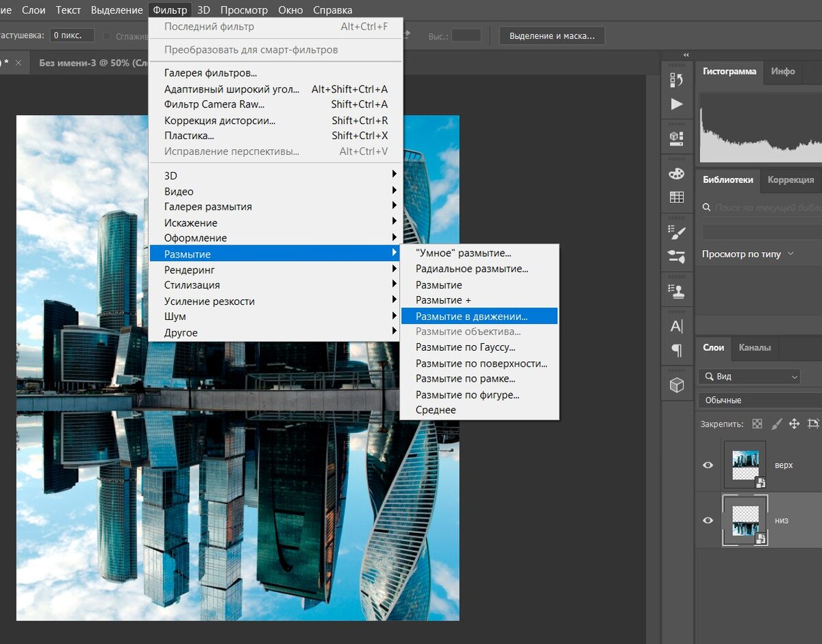Click the Растушевка feather input field
Viewport: 822px width, 644px height.
[x=72, y=35]
